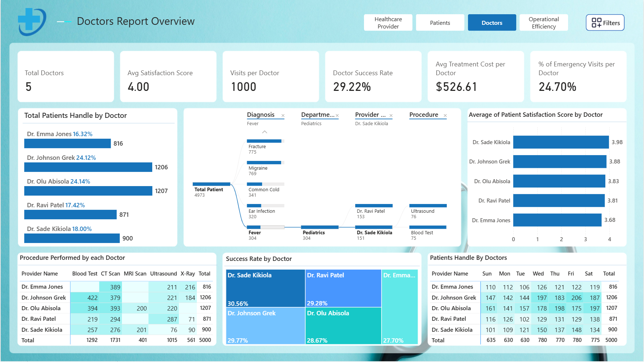Click Dr. Sade Kikiola treemap tile
The image size is (644, 362).
point(265,288)
